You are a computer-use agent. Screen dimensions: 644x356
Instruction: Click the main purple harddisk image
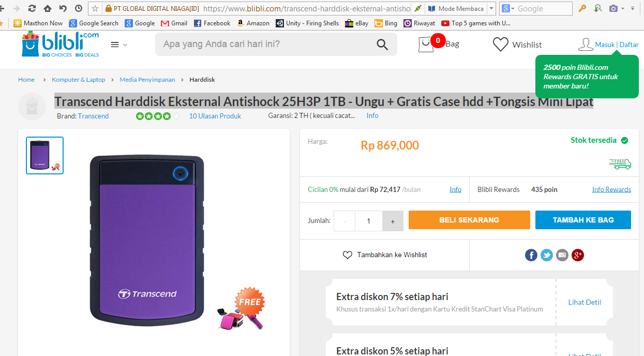coord(147,241)
